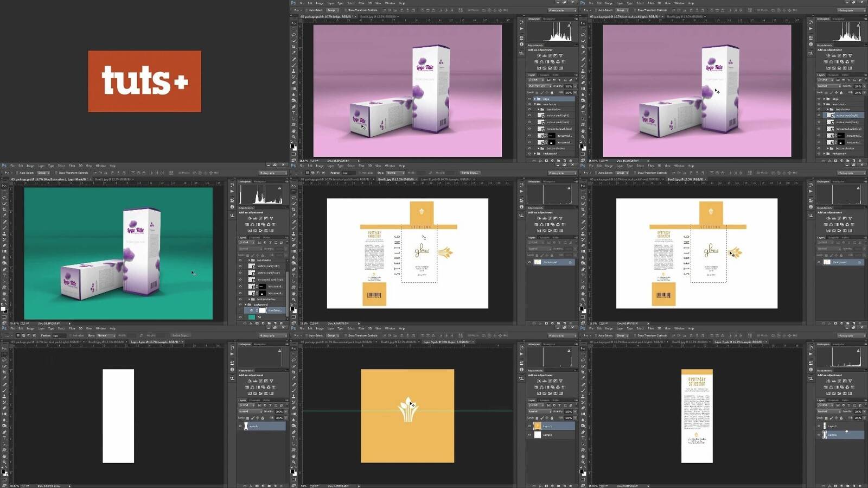Select the Clone Stamp tool in teal-background window
The height and width of the screenshot is (488, 868).
[x=4, y=233]
